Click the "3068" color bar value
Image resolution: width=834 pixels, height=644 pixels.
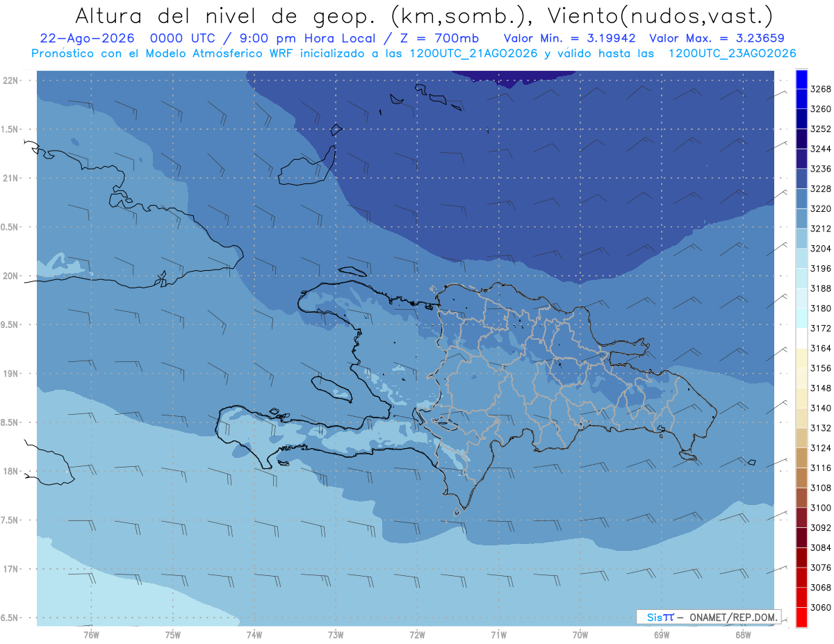point(821,587)
